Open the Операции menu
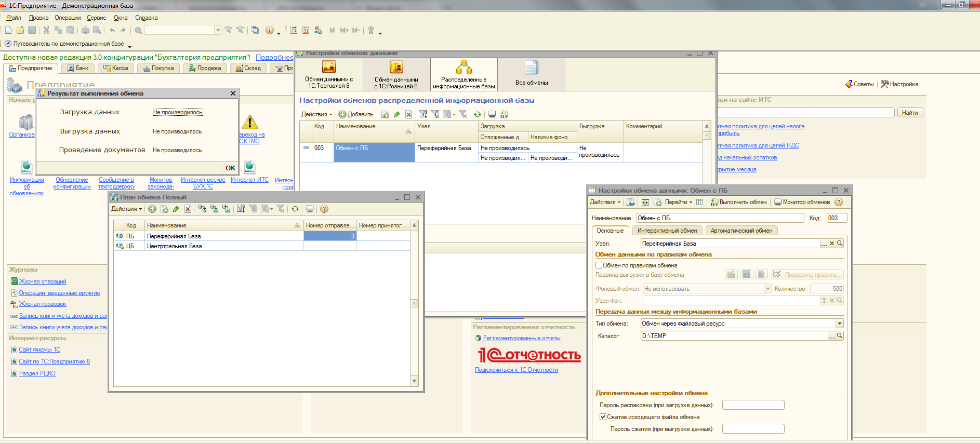 pos(68,18)
